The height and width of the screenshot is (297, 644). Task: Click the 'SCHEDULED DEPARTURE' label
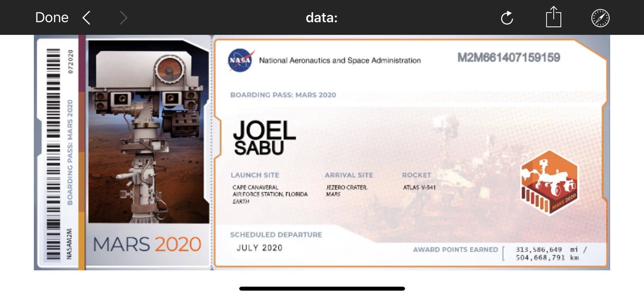(x=276, y=235)
